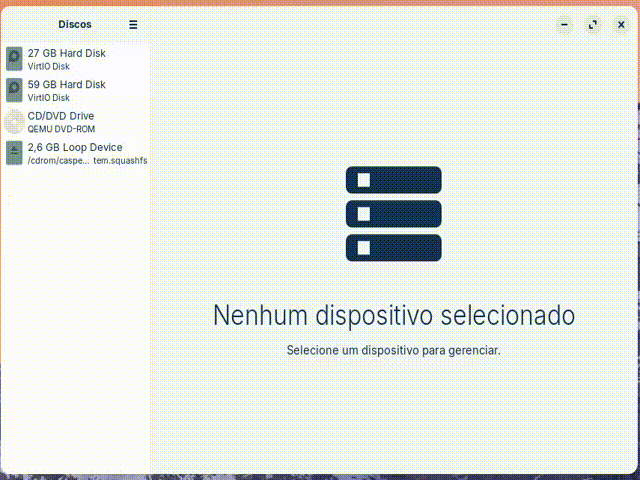The height and width of the screenshot is (480, 640).
Task: Click the CD/DVD Drive disc icon
Action: pyautogui.click(x=14, y=122)
